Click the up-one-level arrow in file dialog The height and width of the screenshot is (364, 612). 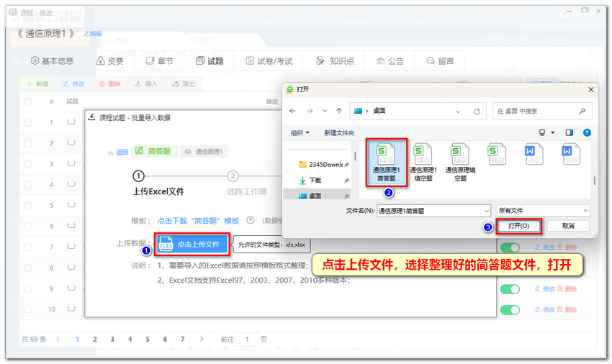click(338, 112)
